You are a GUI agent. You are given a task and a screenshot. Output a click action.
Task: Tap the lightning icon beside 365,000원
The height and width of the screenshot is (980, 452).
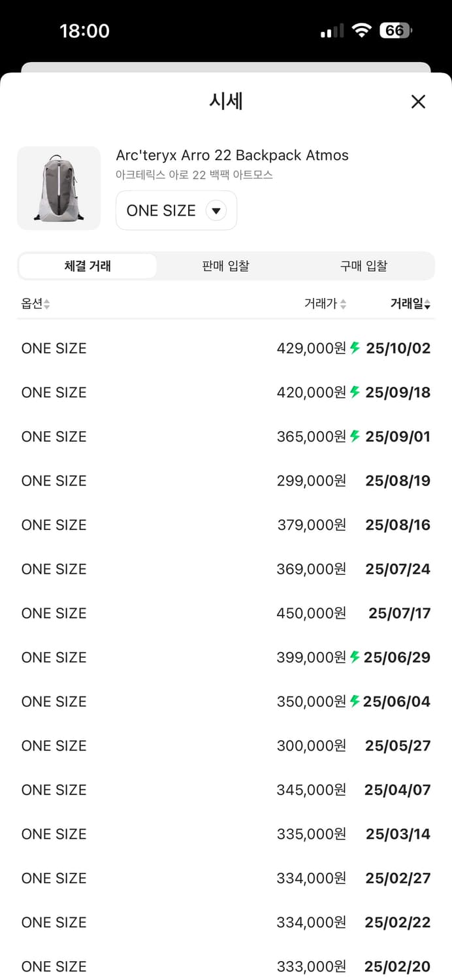[355, 436]
